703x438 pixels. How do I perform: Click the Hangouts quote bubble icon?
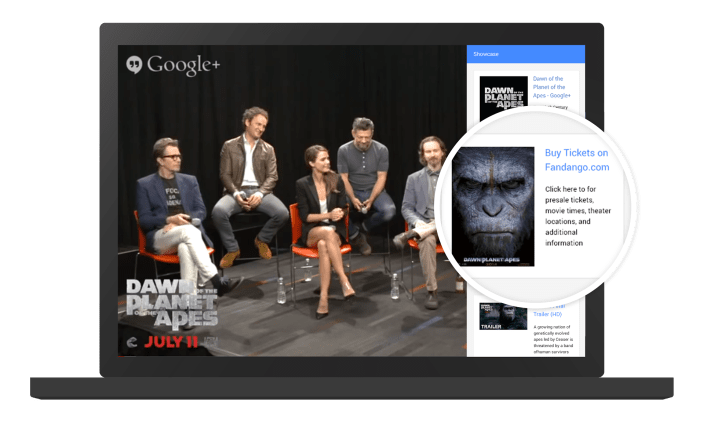coord(135,65)
